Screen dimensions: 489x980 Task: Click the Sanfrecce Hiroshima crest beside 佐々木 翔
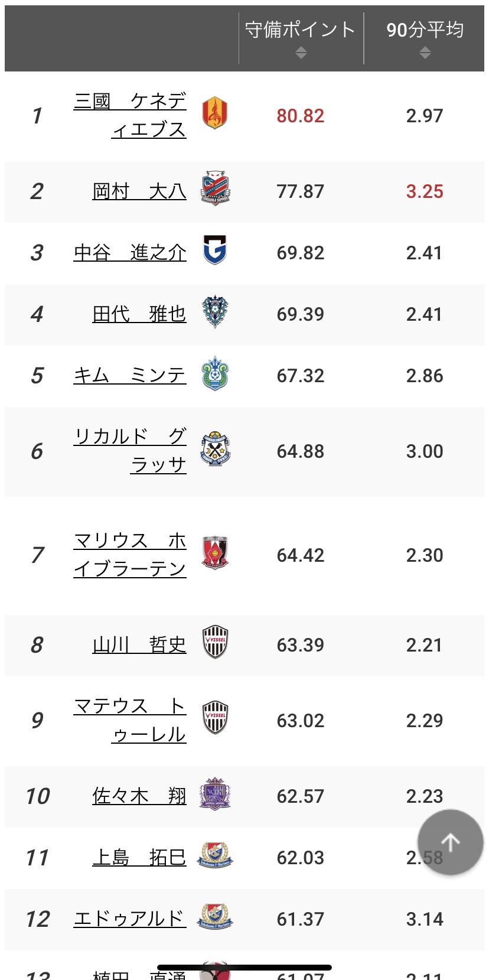tap(215, 794)
